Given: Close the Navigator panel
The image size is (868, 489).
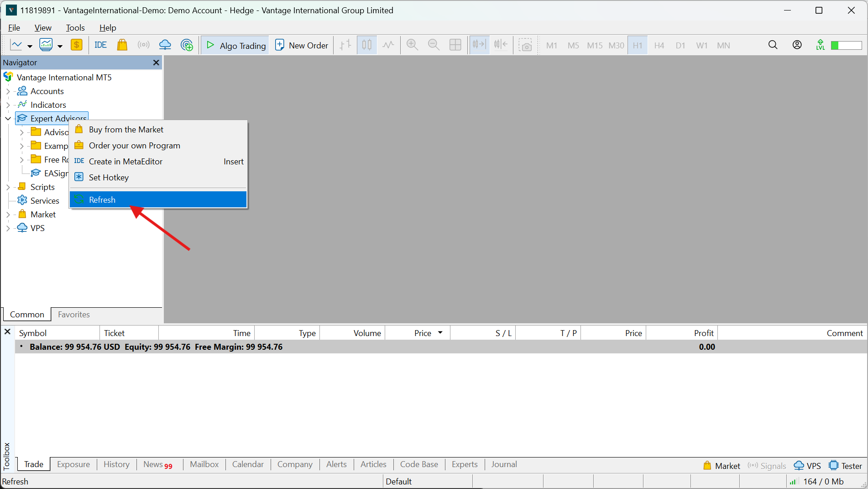Looking at the screenshot, I should (x=156, y=63).
